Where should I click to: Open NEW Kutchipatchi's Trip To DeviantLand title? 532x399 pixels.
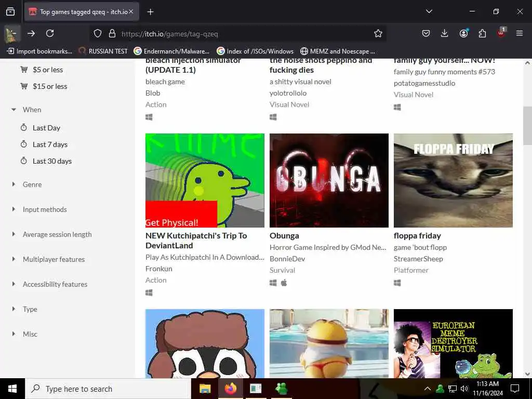coord(196,241)
